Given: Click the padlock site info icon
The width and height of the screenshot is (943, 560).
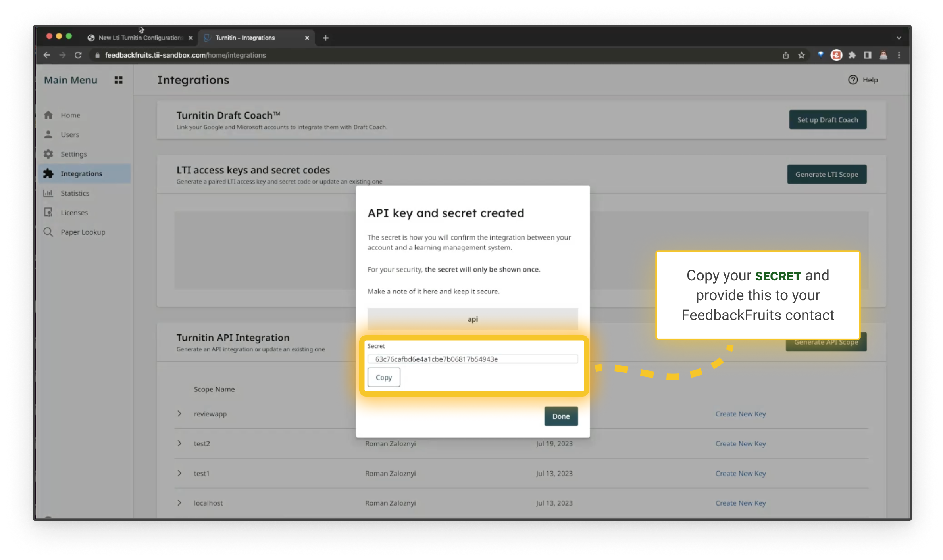Looking at the screenshot, I should tap(97, 56).
